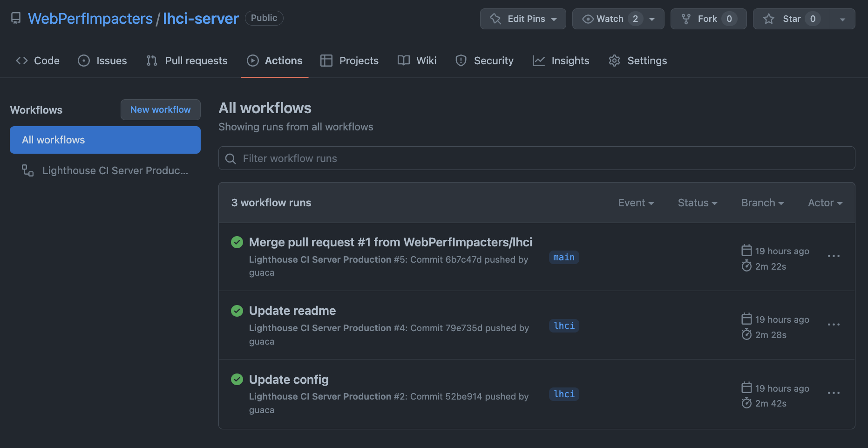This screenshot has height=448, width=868.
Task: Click the Edit Pins button
Action: (523, 19)
